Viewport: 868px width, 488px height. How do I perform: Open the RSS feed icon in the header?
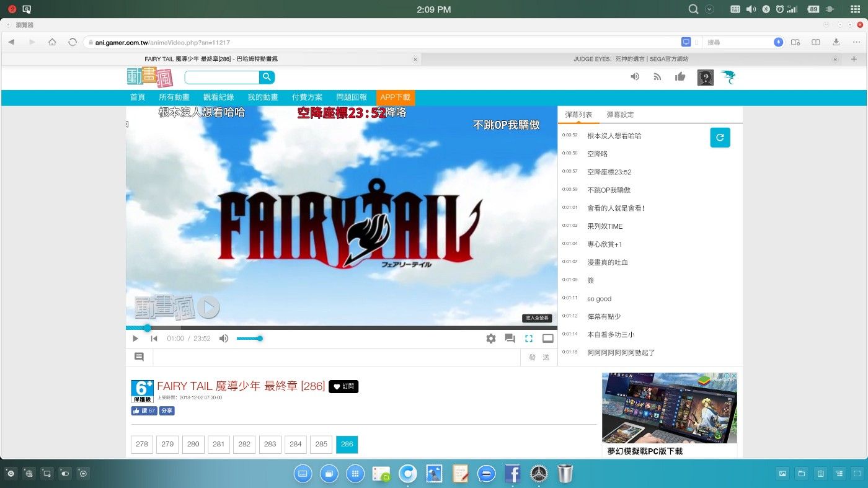pyautogui.click(x=657, y=77)
